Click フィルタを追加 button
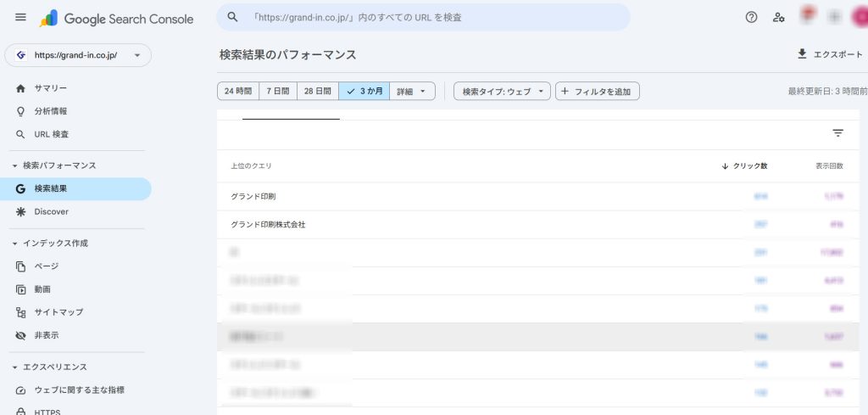The height and width of the screenshot is (415, 868). point(598,92)
